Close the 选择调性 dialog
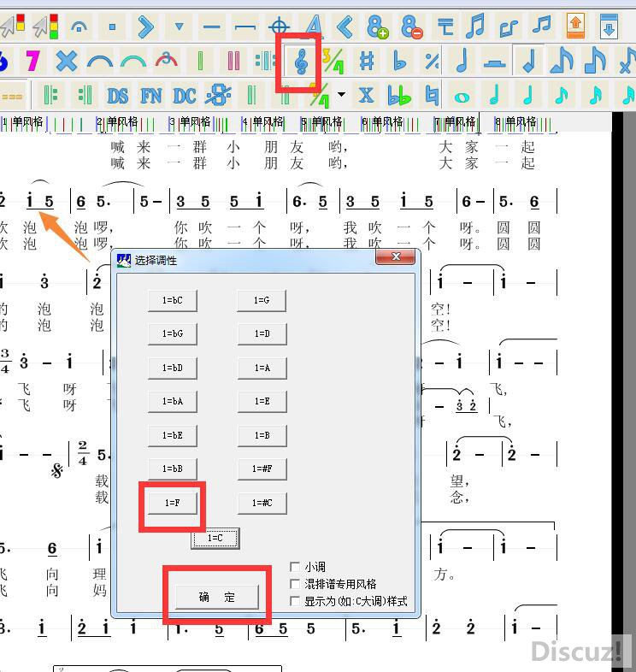 (x=395, y=256)
